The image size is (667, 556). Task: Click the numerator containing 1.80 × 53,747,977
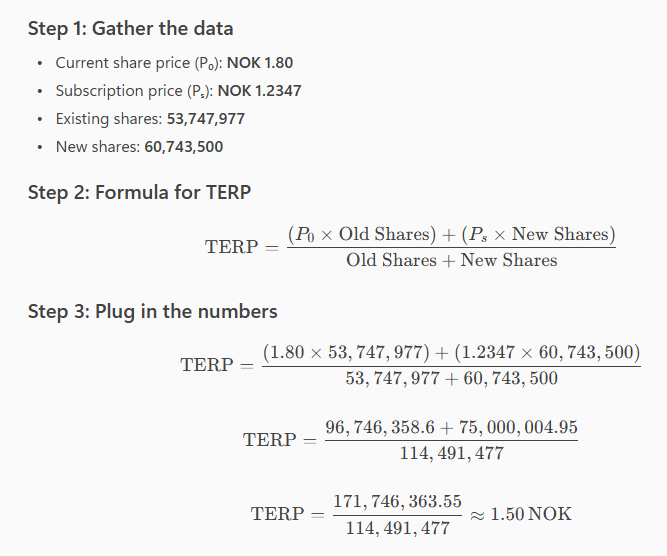coord(451,353)
